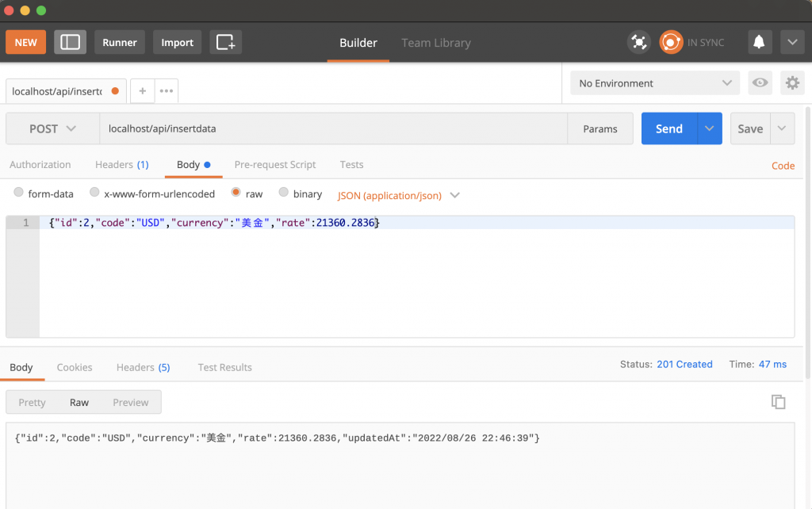Open the notifications bell
The height and width of the screenshot is (509, 812).
coord(759,42)
